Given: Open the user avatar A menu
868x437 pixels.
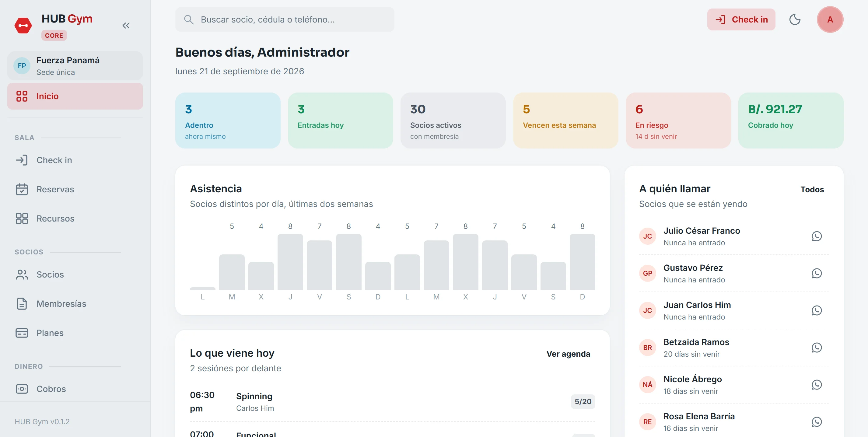Looking at the screenshot, I should [830, 19].
